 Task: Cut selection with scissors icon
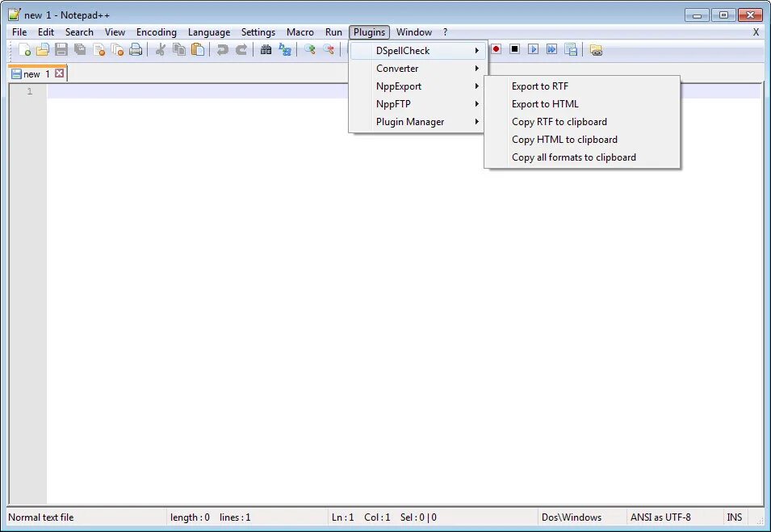click(x=161, y=50)
